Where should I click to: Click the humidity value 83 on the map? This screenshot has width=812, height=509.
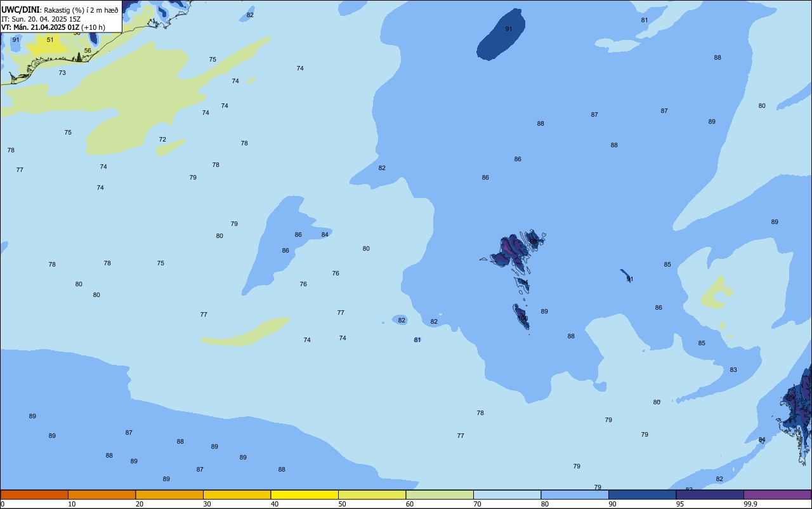[x=733, y=370]
